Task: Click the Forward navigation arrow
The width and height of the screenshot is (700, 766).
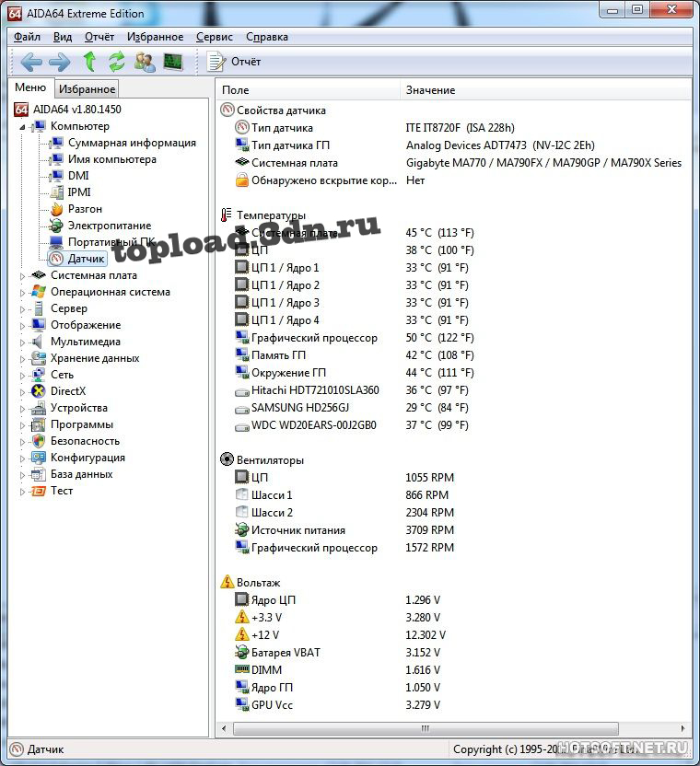Action: pyautogui.click(x=59, y=62)
